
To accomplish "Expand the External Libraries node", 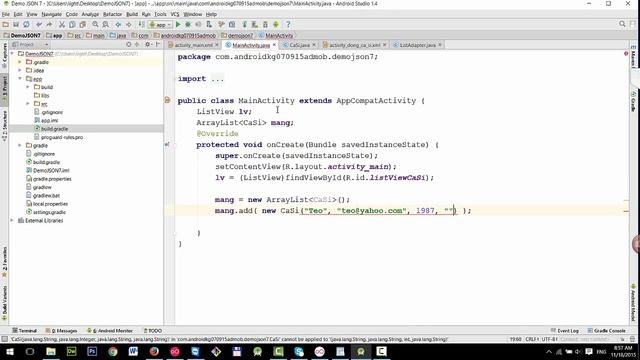I will (x=12, y=220).
